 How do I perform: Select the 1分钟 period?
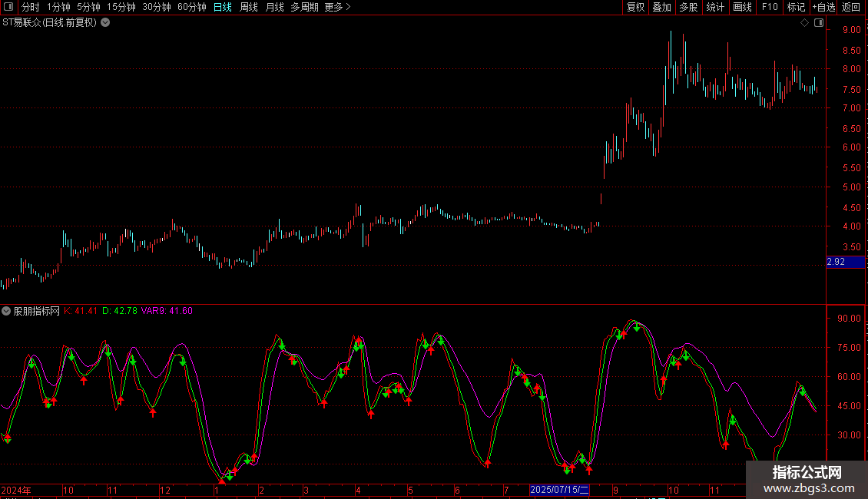pos(58,7)
